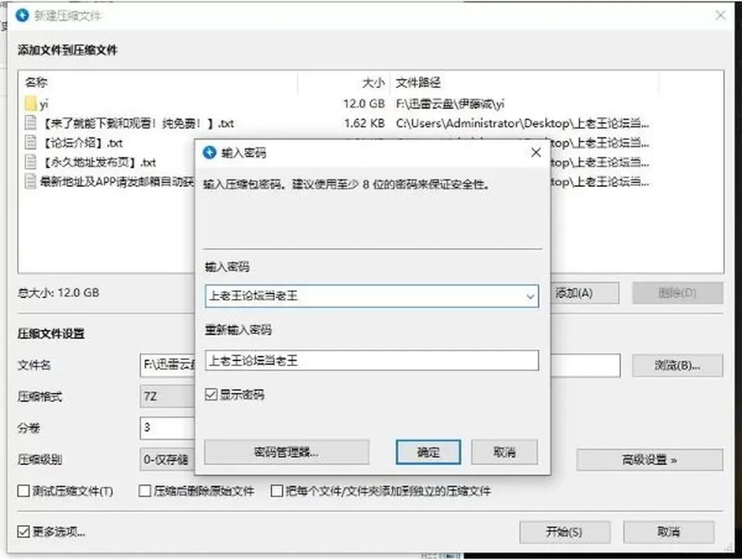
Task: Select the 1.62 KB size cell
Action: coord(364,123)
